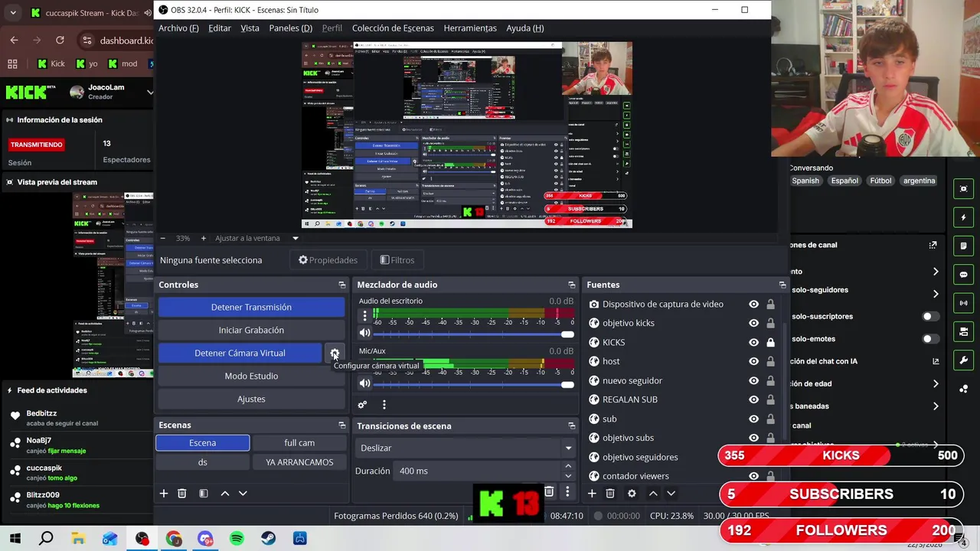Viewport: 980px width, 551px height.
Task: Toggle visibility of KICKS source
Action: tap(753, 342)
